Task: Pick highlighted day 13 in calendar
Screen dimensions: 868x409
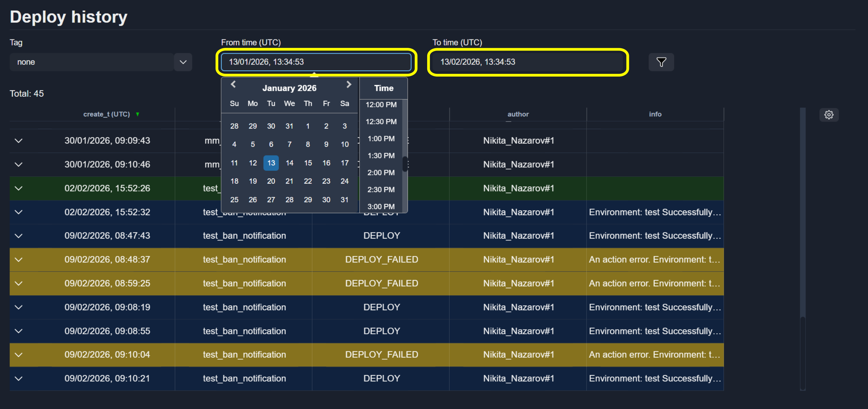Action: pos(271,163)
